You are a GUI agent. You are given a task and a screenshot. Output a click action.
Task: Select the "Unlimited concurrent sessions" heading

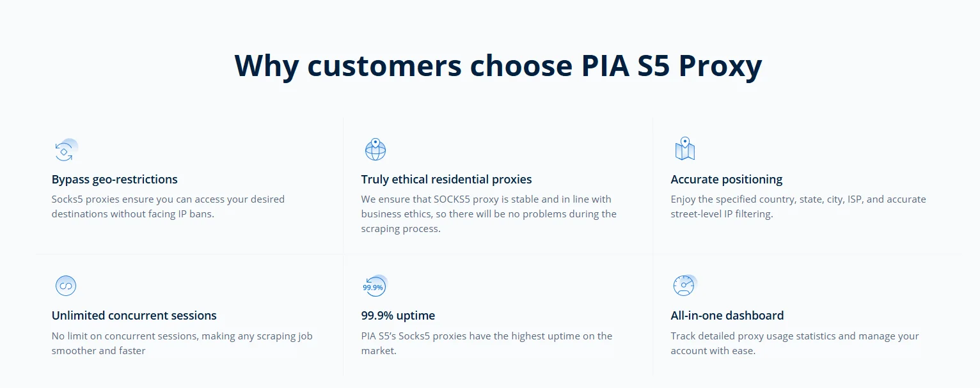click(134, 316)
